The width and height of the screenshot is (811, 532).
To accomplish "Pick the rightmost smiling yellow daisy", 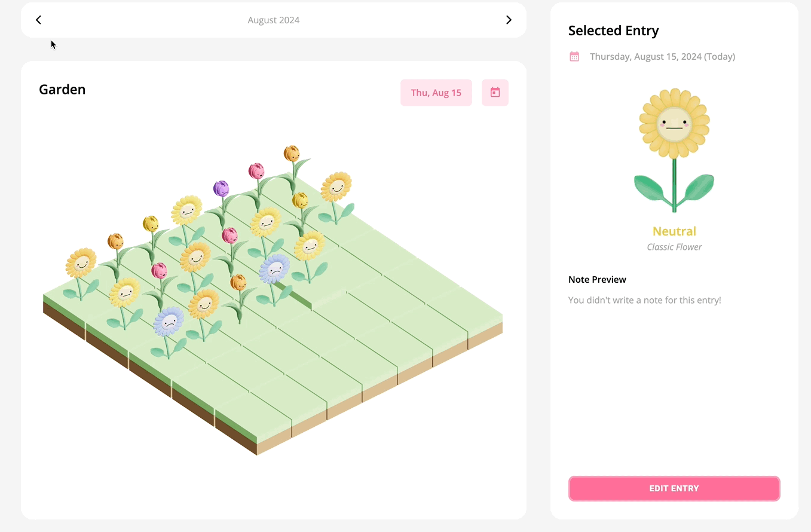I will tap(336, 187).
